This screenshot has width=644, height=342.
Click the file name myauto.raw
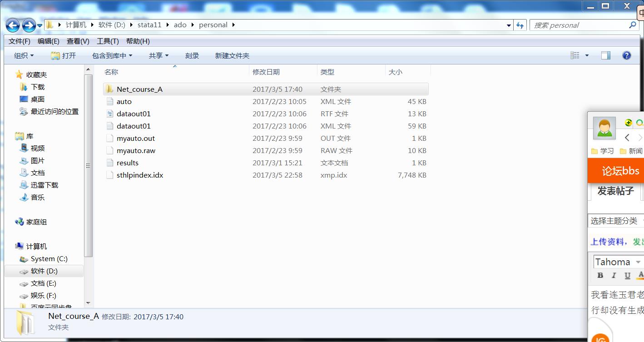point(136,150)
